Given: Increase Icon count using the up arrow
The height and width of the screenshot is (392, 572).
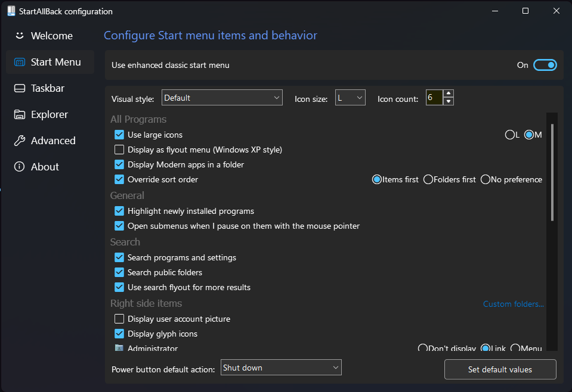Looking at the screenshot, I should tap(447, 95).
